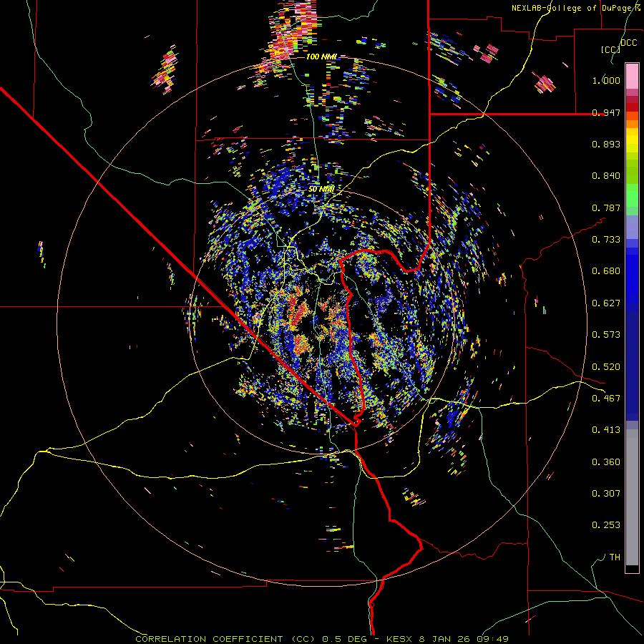
Task: Click the 09:49 timestamp
Action: coord(492,639)
